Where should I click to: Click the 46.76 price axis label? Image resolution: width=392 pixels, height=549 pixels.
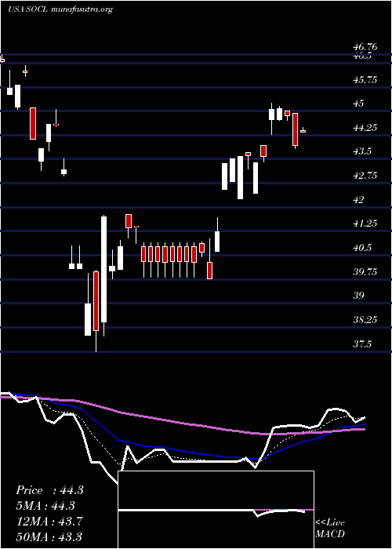pos(365,46)
